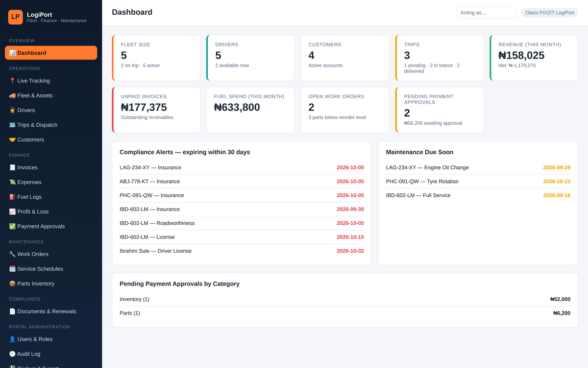Screen dimensions: 588x368
Task: Open Customers in the sidebar
Action: click(x=51, y=140)
